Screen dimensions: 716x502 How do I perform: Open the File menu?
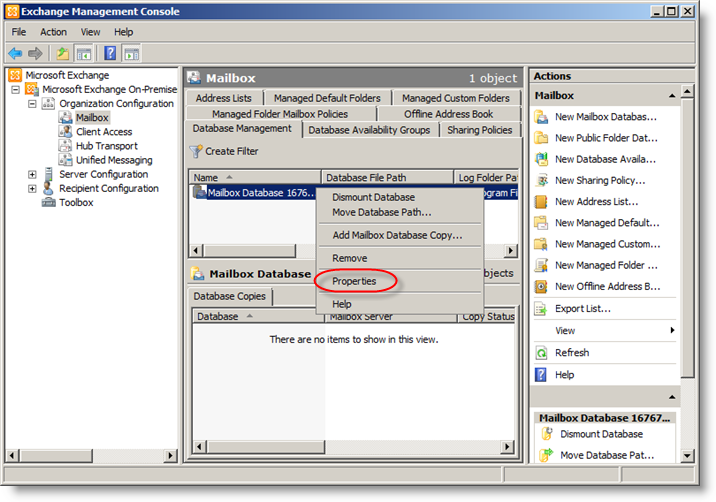[x=19, y=32]
